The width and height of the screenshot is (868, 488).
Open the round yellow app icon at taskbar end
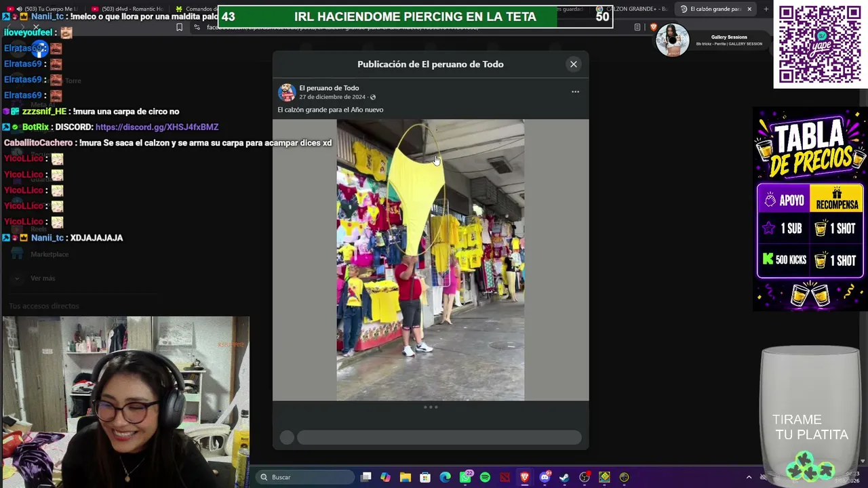(x=624, y=477)
